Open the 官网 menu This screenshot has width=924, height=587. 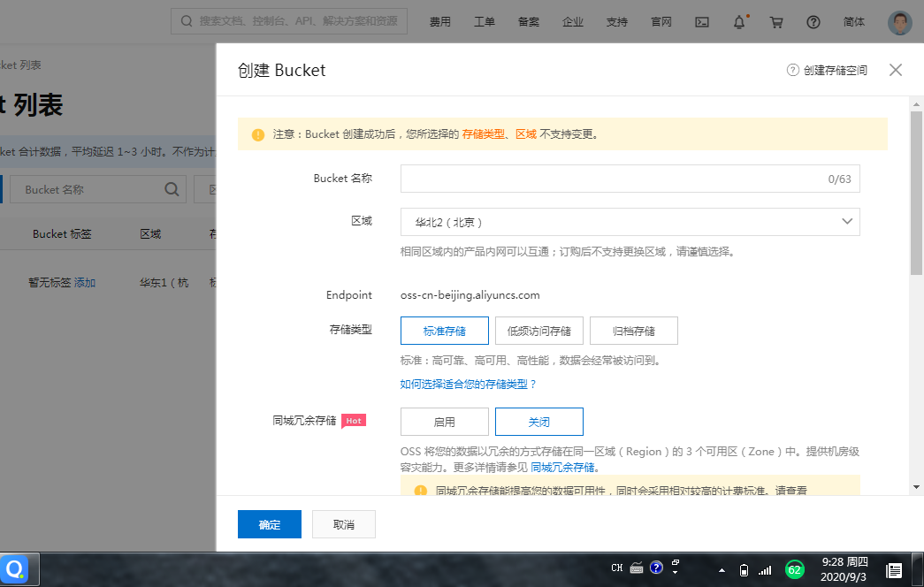tap(661, 22)
